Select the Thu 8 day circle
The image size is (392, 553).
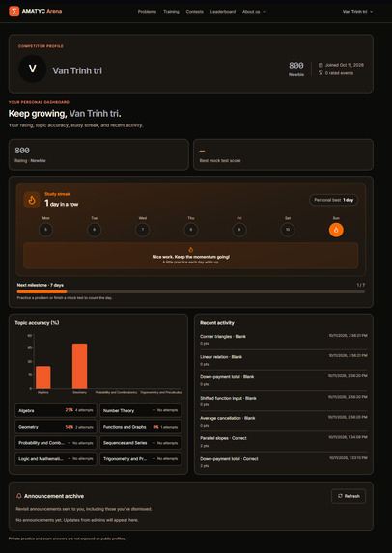point(191,230)
